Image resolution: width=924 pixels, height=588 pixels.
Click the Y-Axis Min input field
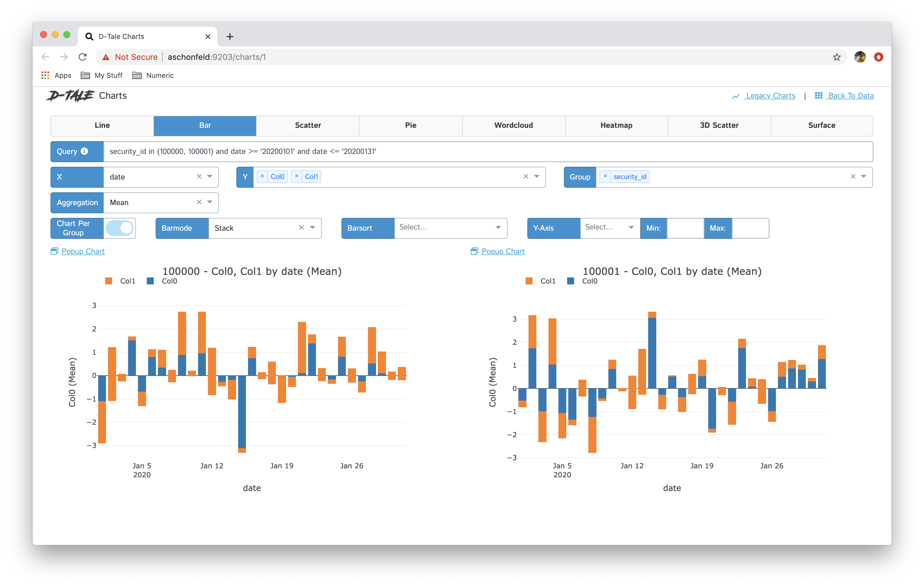pyautogui.click(x=685, y=228)
